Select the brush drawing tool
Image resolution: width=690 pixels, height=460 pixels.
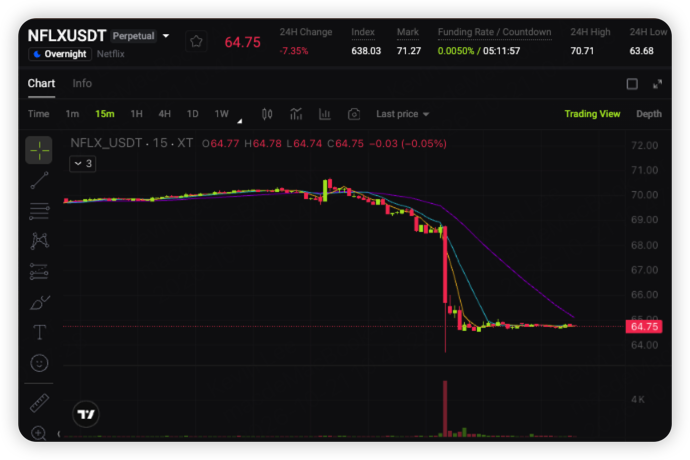(x=39, y=302)
